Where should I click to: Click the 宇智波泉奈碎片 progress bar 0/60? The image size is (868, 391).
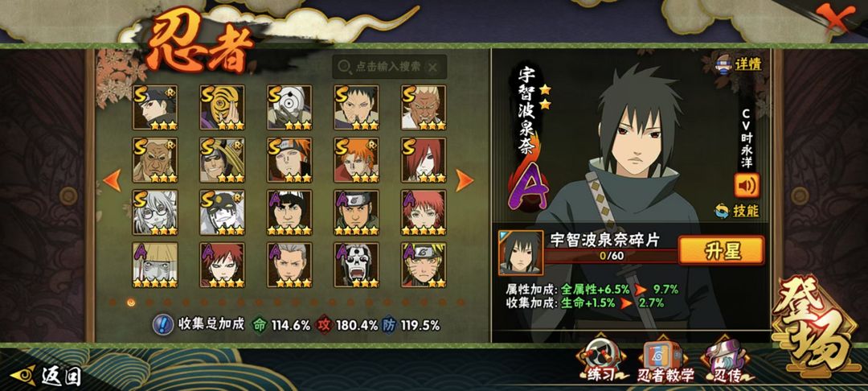[611, 257]
